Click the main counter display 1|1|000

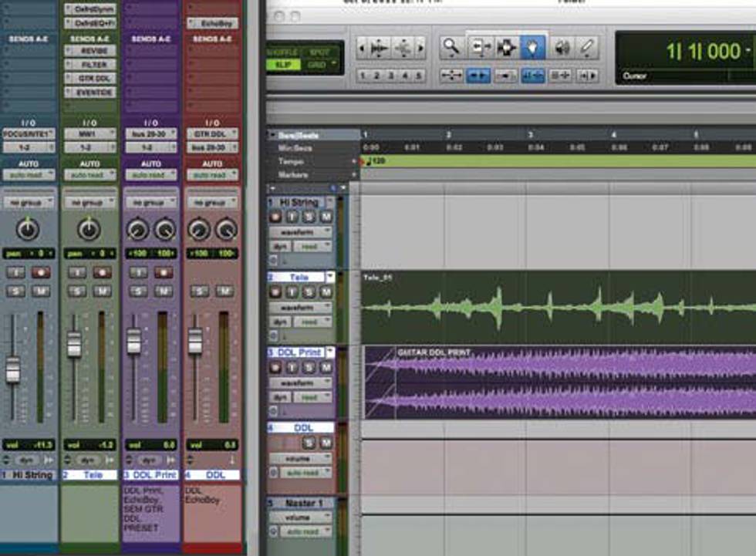point(703,52)
